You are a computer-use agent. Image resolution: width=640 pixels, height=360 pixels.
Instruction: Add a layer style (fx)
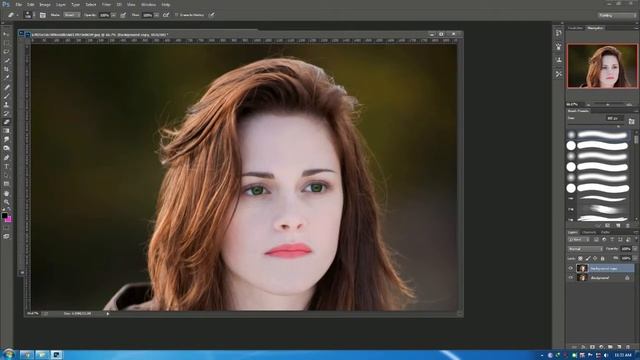[583, 347]
